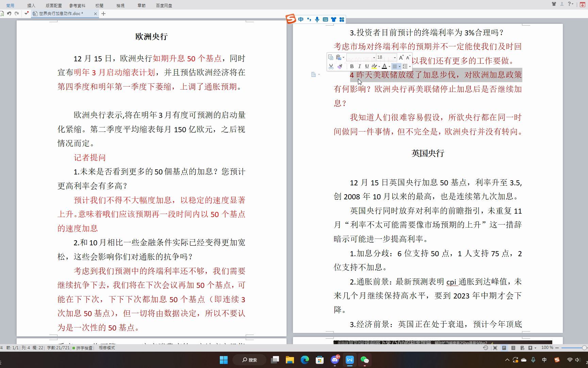Toggle underline formatting in the mini toolbar

pyautogui.click(x=366, y=66)
